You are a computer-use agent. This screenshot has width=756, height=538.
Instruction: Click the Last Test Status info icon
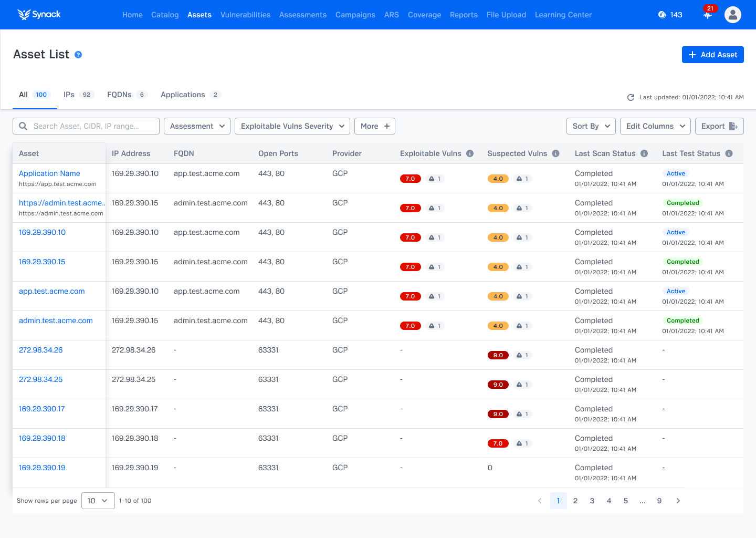click(729, 153)
